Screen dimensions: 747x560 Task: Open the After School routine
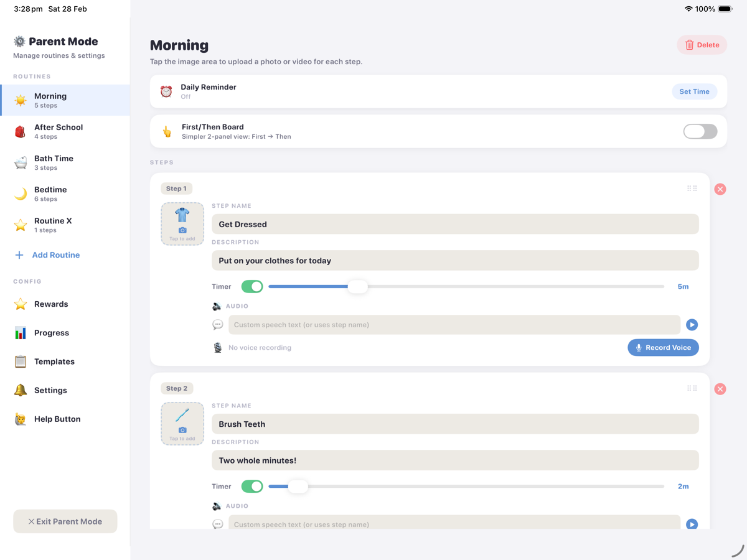(x=65, y=131)
